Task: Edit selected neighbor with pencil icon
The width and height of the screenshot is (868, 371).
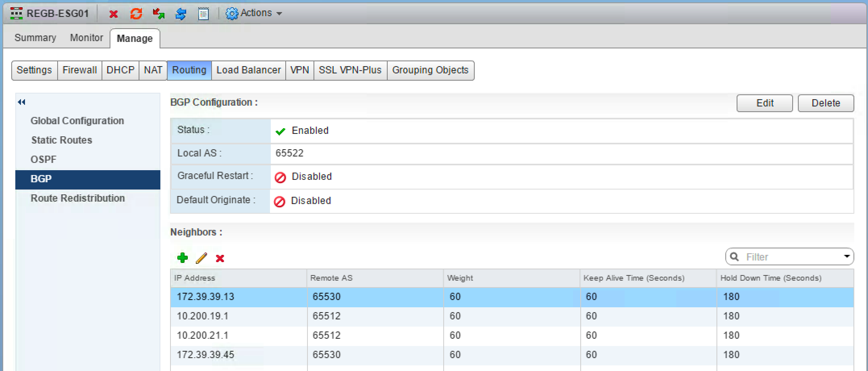Action: click(201, 258)
